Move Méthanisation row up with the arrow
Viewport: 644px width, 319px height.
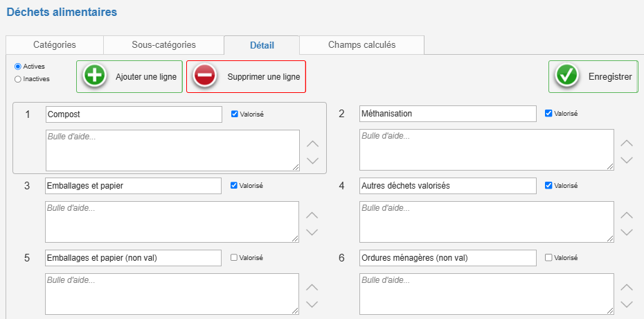(x=626, y=143)
